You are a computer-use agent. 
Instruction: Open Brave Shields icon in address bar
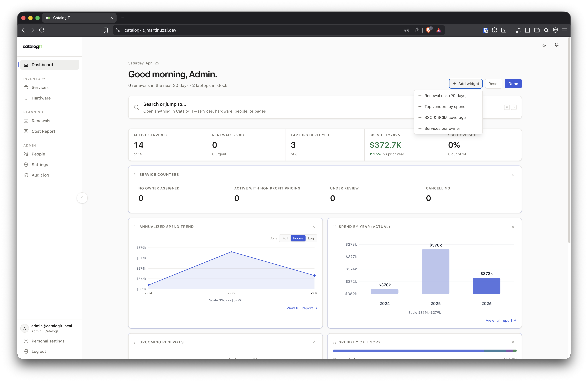pos(429,30)
